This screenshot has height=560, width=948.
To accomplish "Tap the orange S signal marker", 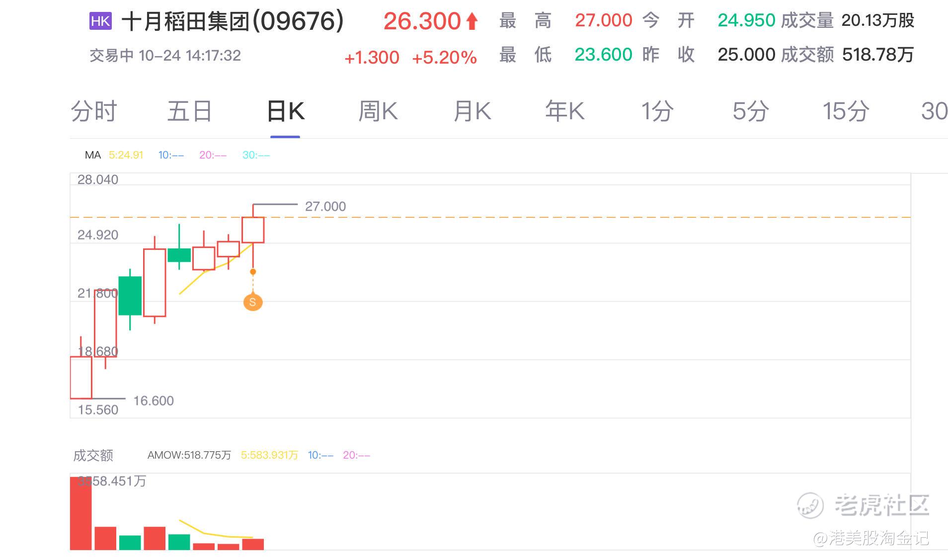I will click(253, 302).
